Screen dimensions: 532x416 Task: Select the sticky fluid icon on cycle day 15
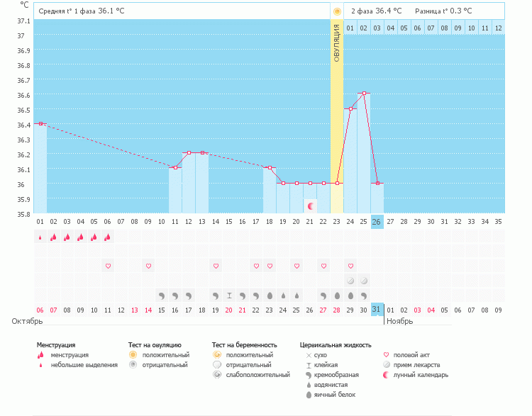click(229, 295)
